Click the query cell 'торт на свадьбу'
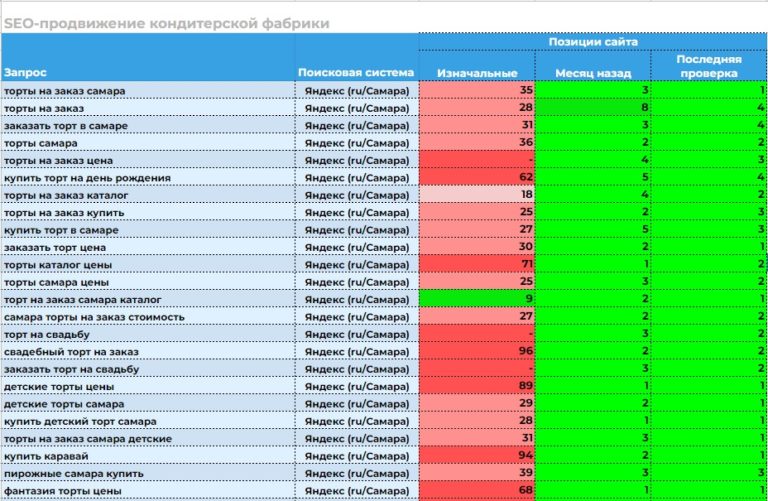 click(148, 334)
